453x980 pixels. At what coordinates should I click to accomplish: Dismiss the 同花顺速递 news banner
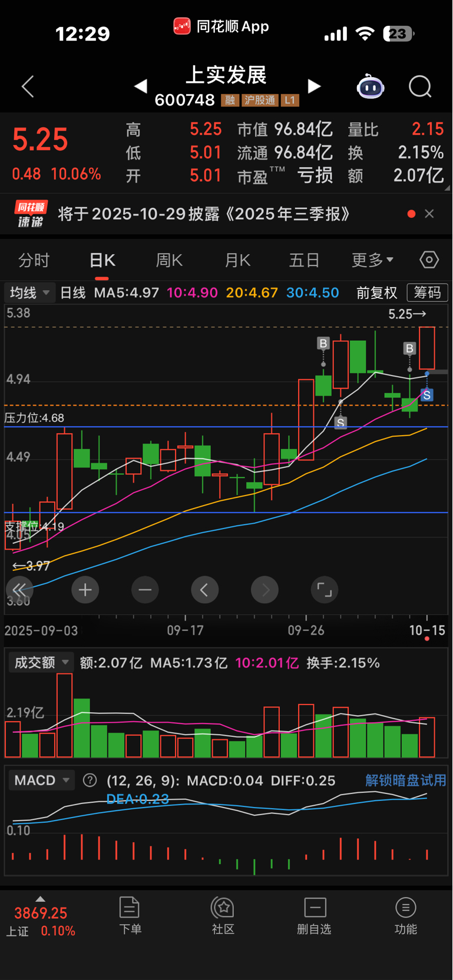[429, 214]
